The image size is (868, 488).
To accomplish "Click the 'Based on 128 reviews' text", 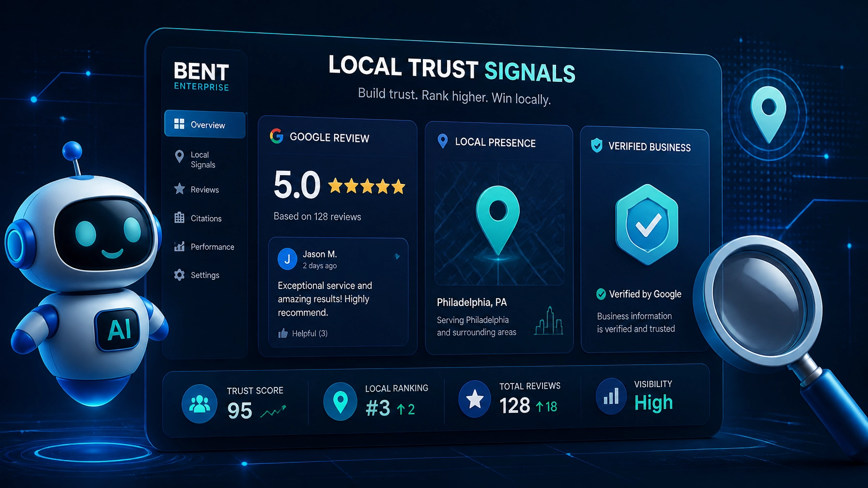I will tap(317, 216).
